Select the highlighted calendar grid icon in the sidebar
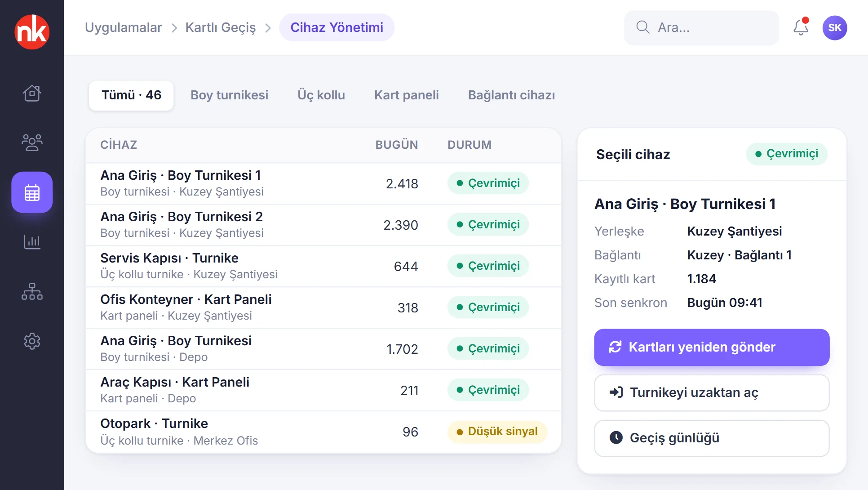 click(x=32, y=192)
